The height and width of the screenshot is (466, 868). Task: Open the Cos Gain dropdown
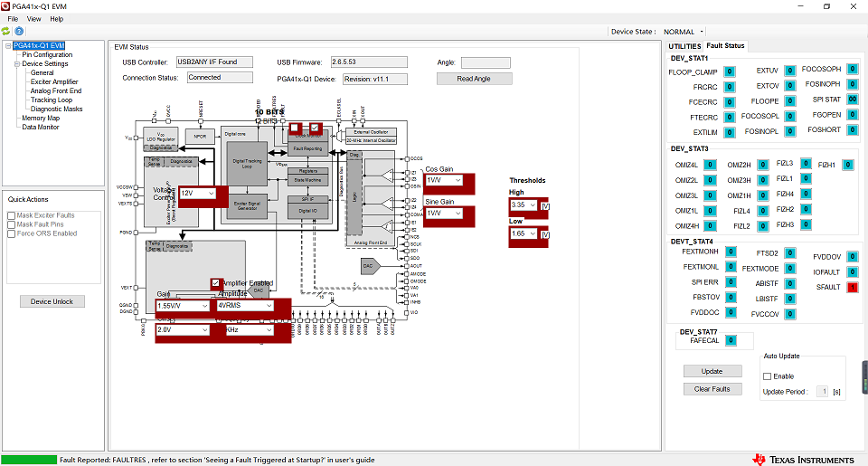[444, 180]
